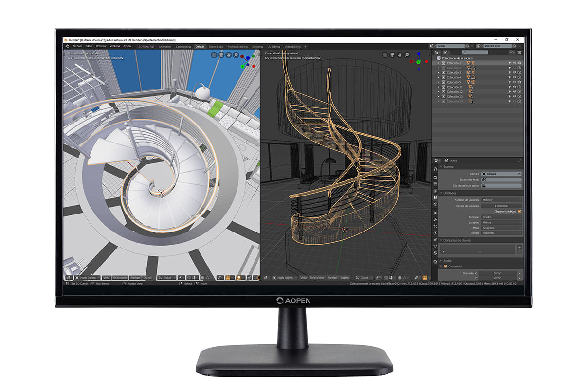Open the Texture checkerboard properties tab
The image size is (584, 392).
tap(436, 262)
